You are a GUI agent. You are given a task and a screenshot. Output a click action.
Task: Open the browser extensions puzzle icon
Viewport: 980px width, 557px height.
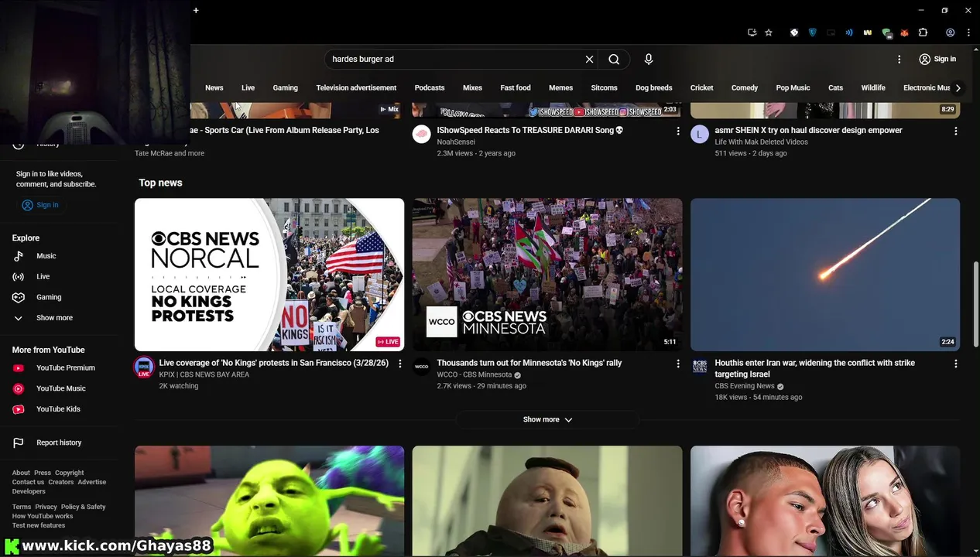point(923,32)
